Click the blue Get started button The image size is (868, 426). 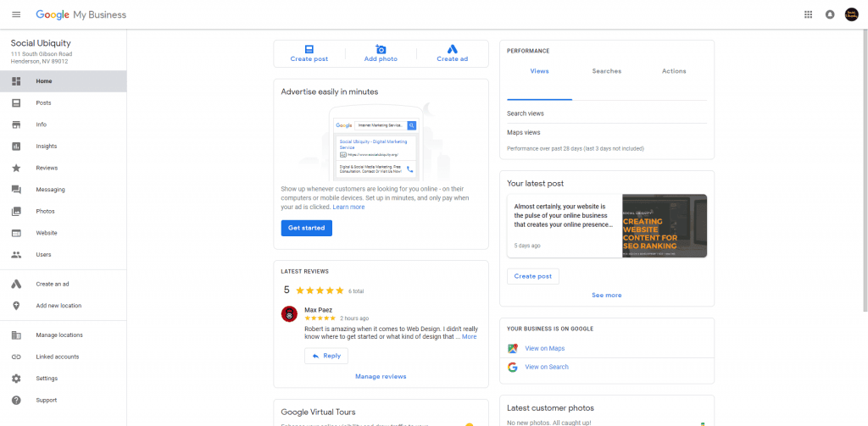[x=307, y=228]
